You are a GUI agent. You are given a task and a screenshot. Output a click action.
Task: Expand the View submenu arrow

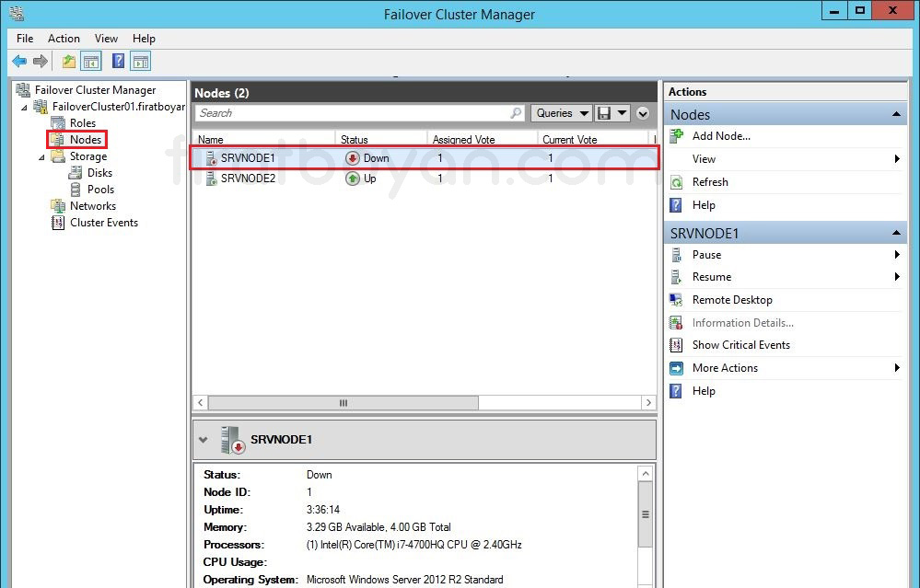897,159
